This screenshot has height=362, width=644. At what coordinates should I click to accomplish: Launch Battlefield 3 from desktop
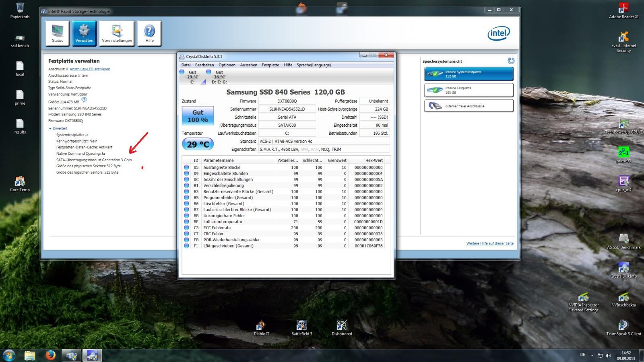tap(301, 328)
